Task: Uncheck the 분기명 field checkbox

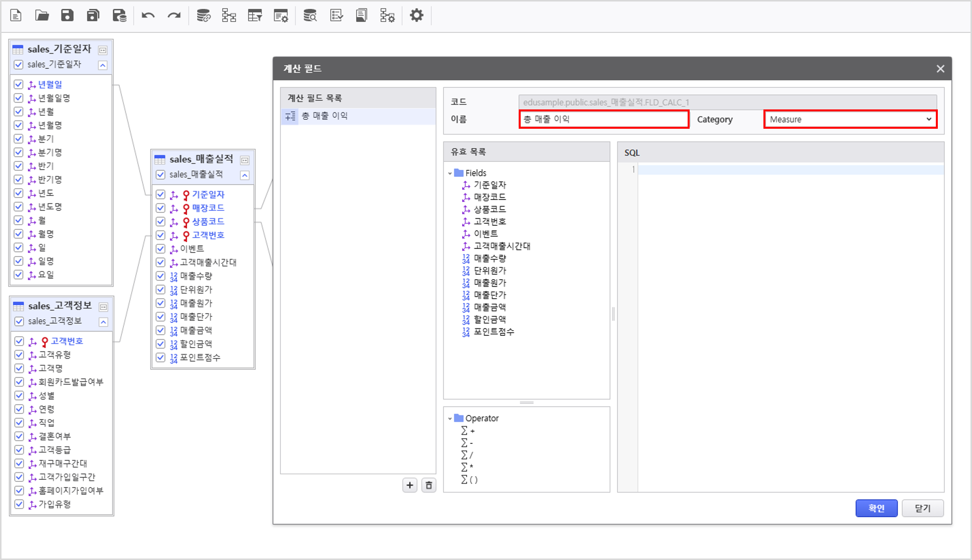Action: [x=18, y=152]
